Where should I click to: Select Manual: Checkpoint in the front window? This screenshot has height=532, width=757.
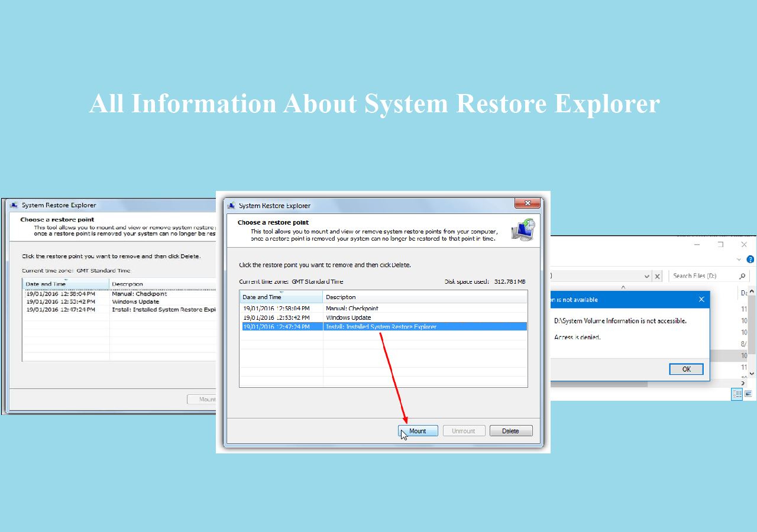pos(352,308)
